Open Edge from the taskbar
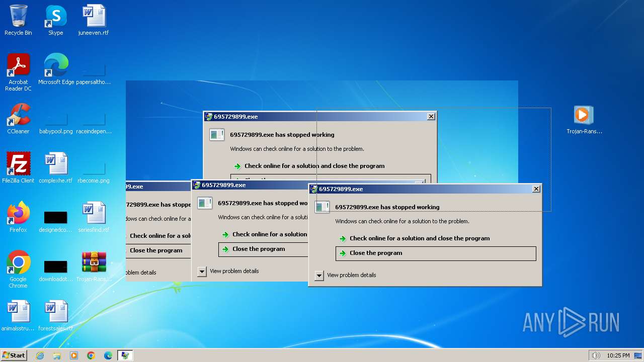 [x=108, y=355]
